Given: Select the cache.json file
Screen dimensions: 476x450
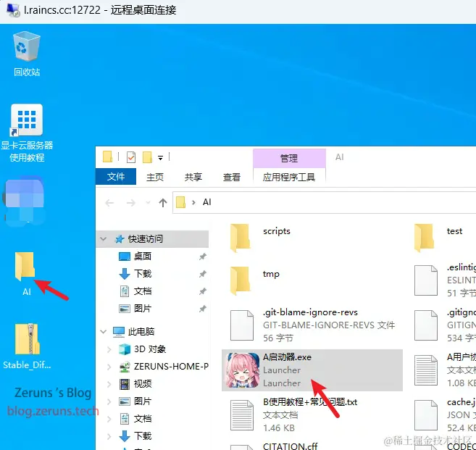Looking at the screenshot, I should pos(445,415).
